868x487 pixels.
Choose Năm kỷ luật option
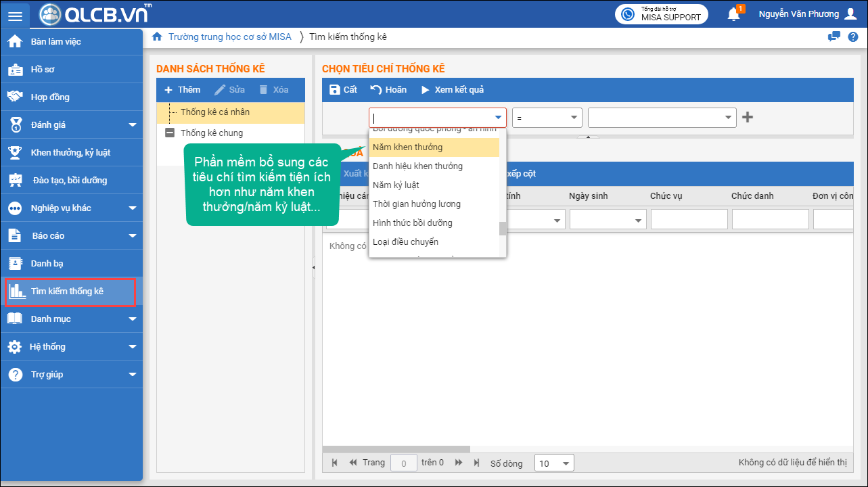[396, 185]
